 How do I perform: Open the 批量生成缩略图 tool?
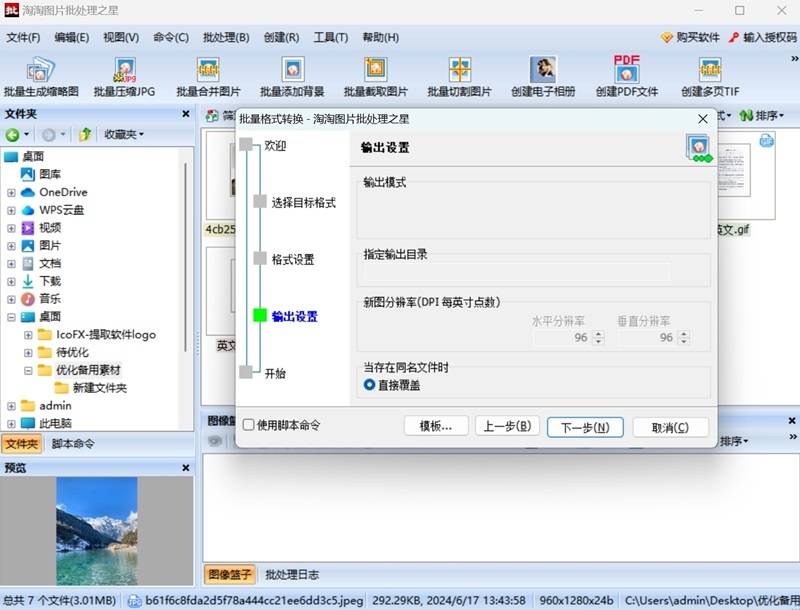click(x=40, y=75)
